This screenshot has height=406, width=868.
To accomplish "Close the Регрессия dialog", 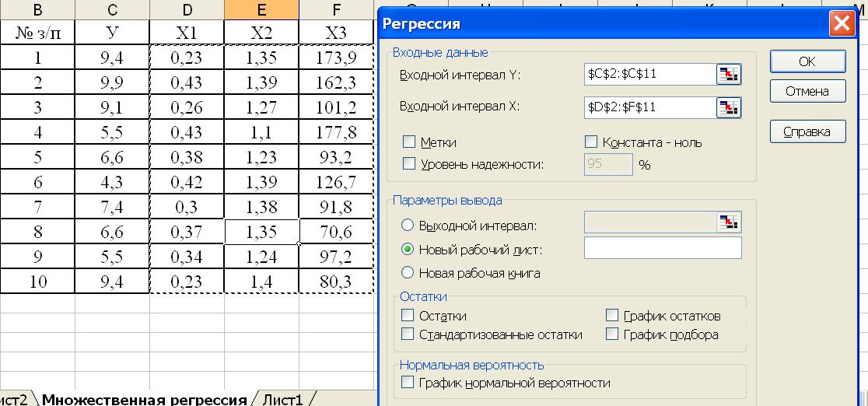I will coord(842,24).
